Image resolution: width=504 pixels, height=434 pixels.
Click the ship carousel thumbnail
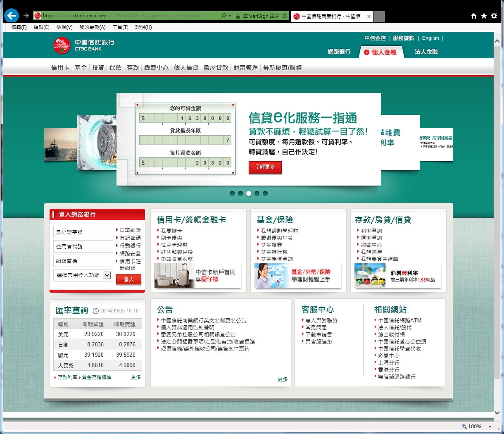click(60, 145)
